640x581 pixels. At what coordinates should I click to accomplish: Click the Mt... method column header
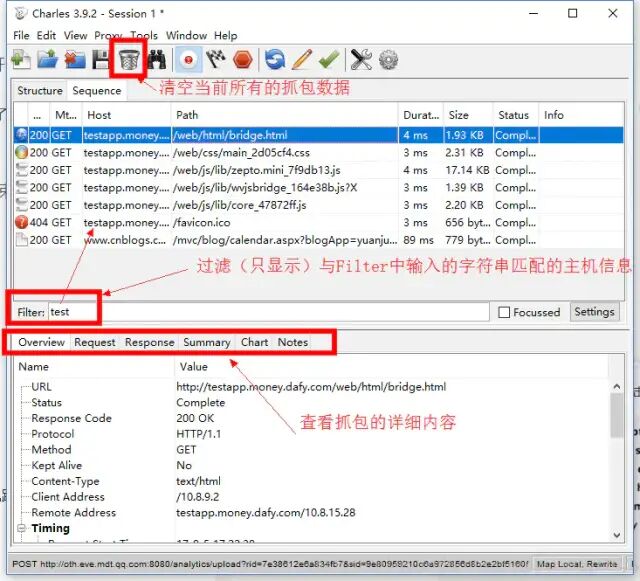[66, 115]
